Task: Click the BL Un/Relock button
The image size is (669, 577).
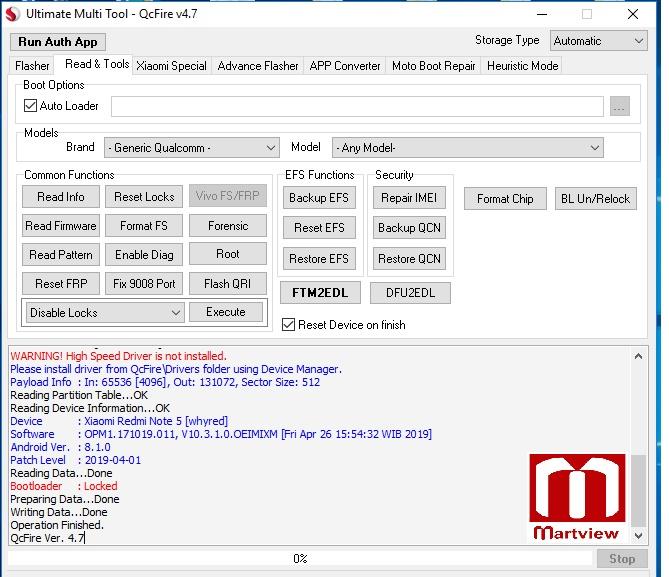Action: click(595, 199)
